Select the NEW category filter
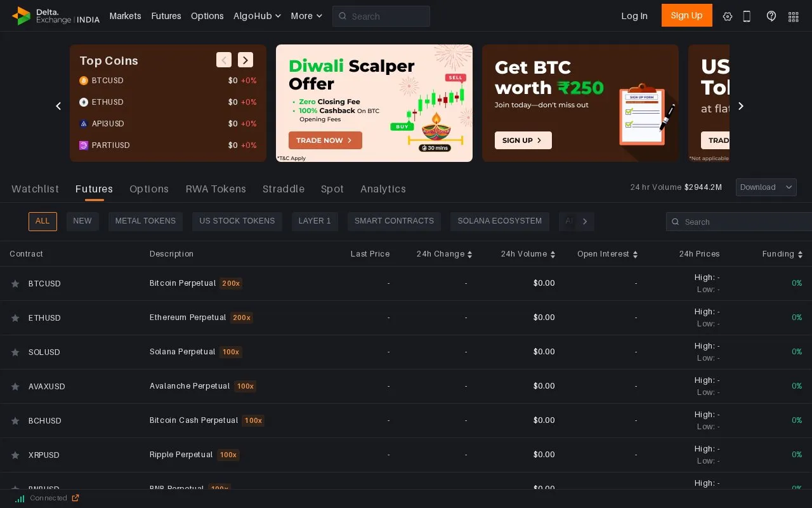Viewport: 812px width, 508px height. click(82, 222)
